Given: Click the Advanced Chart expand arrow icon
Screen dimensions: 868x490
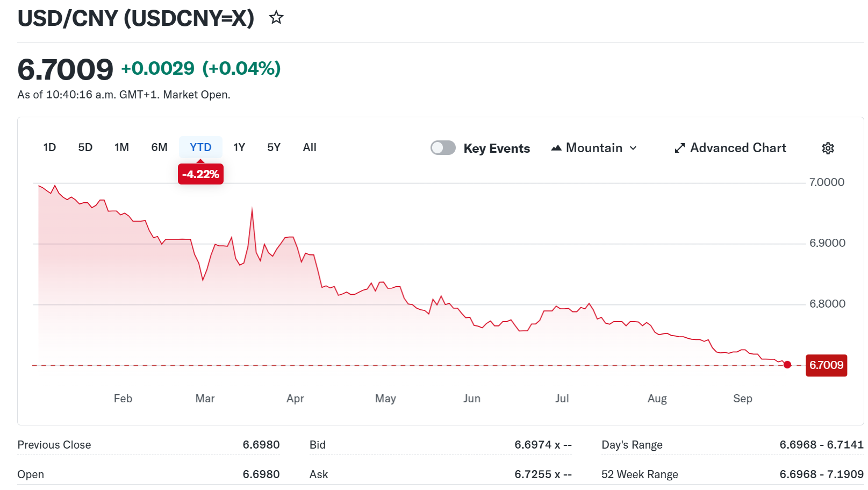Looking at the screenshot, I should [x=680, y=148].
